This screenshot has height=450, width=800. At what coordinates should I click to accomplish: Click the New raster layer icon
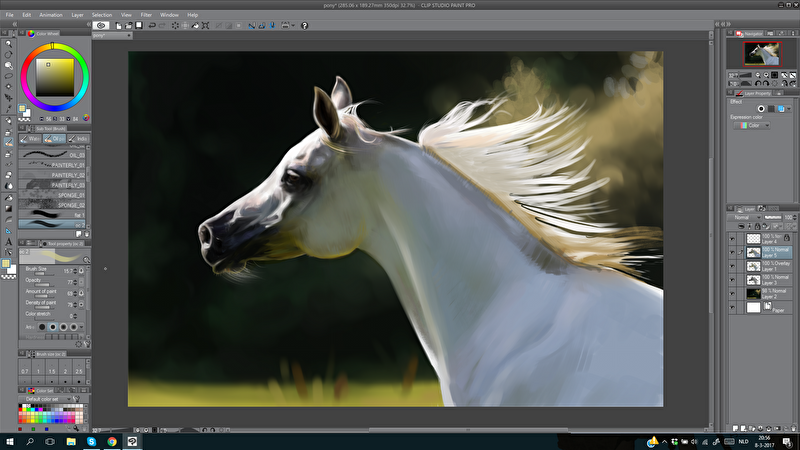click(x=735, y=429)
